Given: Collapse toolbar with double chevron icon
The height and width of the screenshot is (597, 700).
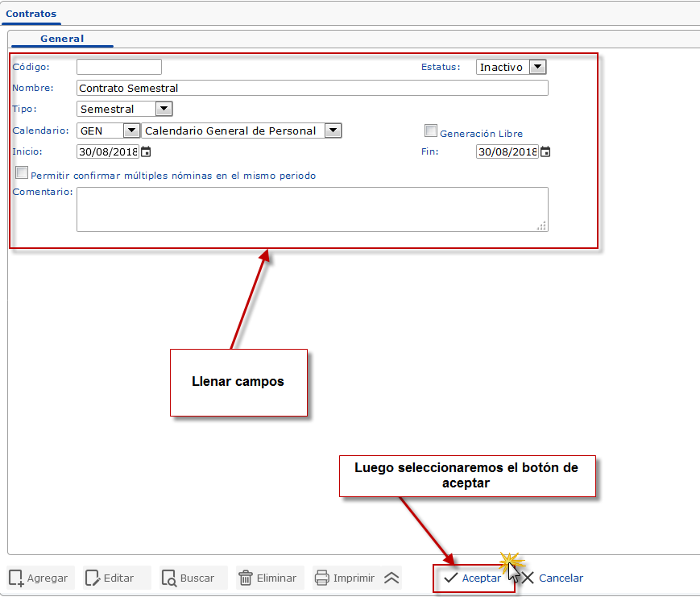Looking at the screenshot, I should tap(391, 578).
